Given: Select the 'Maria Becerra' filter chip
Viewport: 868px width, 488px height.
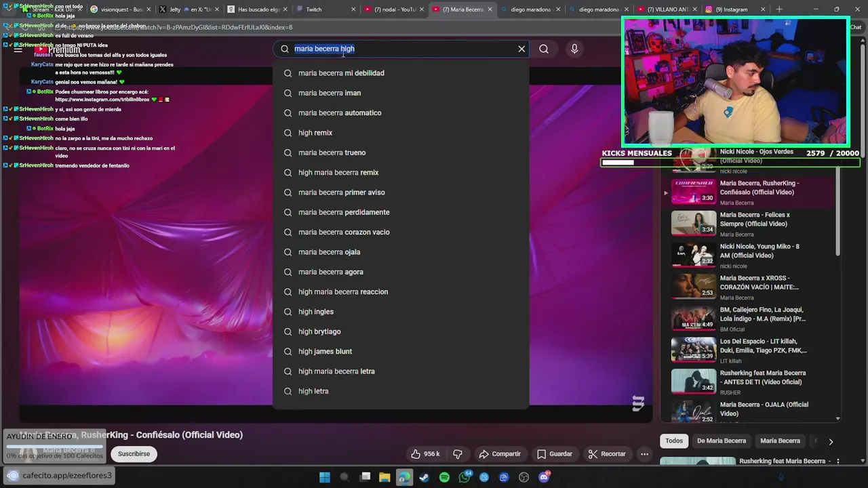Looking at the screenshot, I should (780, 441).
